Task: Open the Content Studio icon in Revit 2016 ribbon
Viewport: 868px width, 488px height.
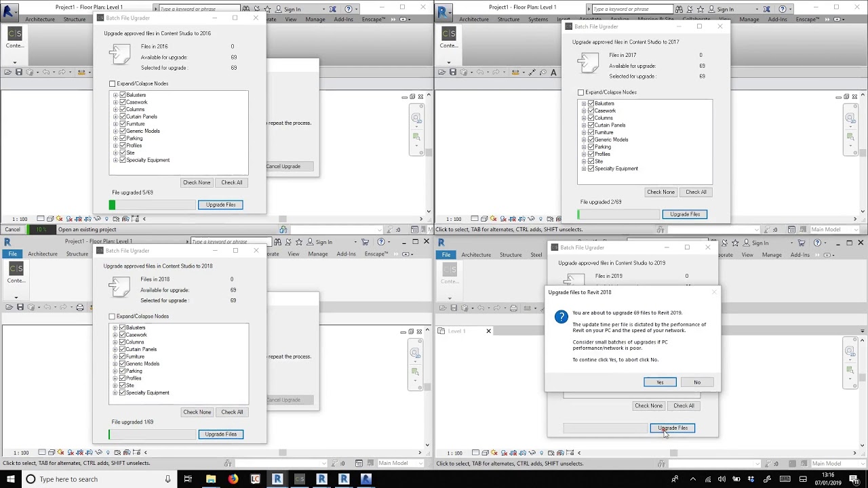Action: click(x=15, y=34)
